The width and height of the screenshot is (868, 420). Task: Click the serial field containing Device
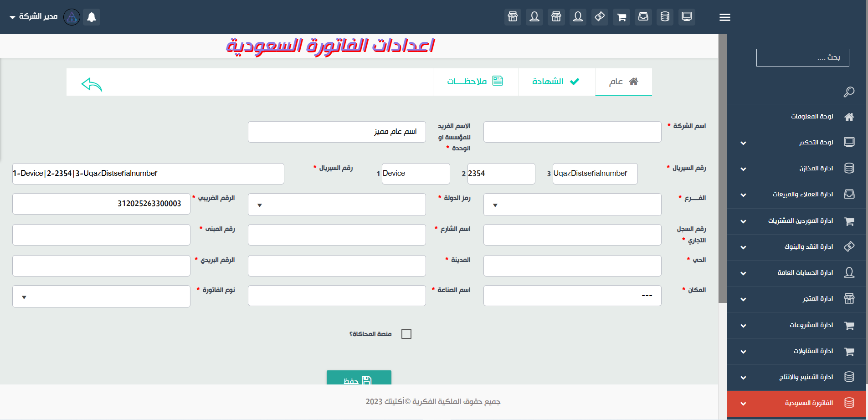416,174
